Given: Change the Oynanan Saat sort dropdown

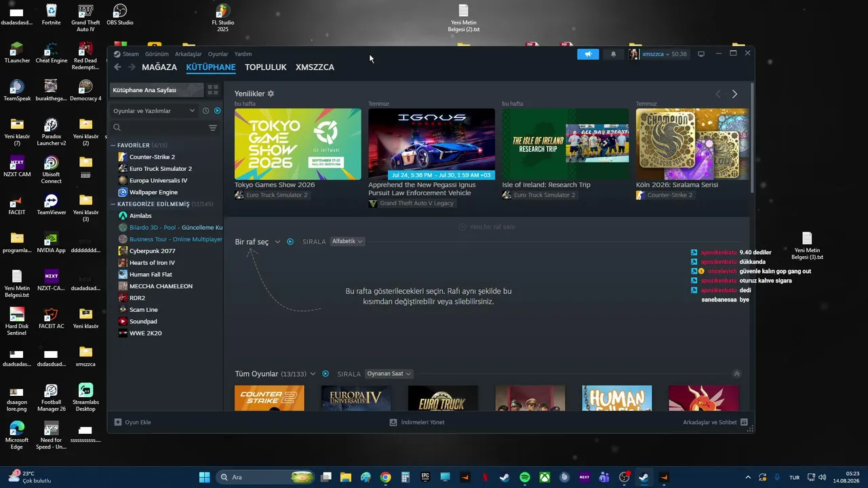Looking at the screenshot, I should [x=389, y=373].
